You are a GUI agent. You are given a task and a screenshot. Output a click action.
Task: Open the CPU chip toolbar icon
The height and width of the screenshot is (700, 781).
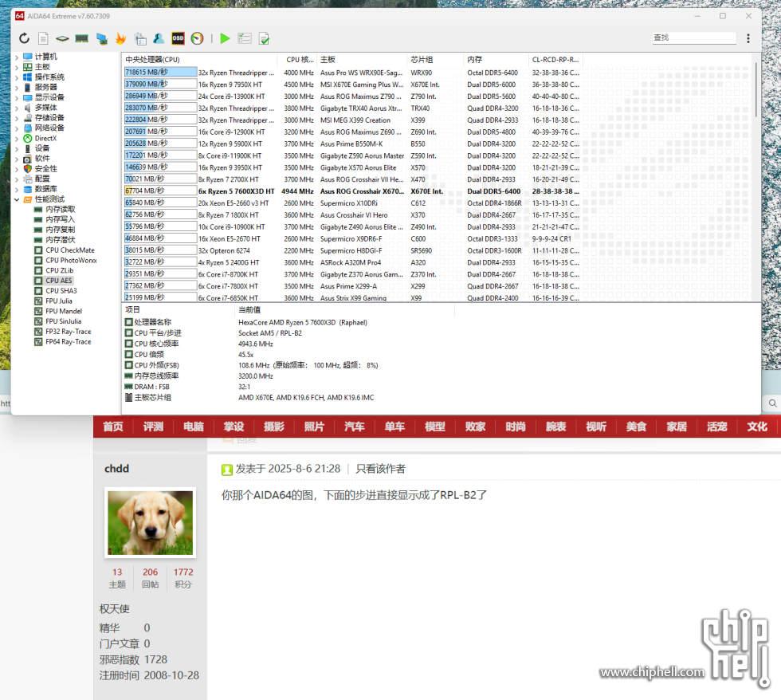[62, 38]
